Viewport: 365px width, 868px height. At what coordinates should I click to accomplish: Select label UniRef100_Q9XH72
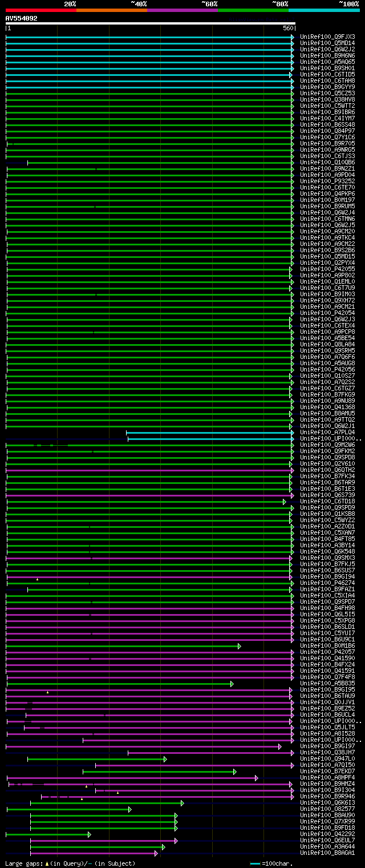pyautogui.click(x=327, y=300)
